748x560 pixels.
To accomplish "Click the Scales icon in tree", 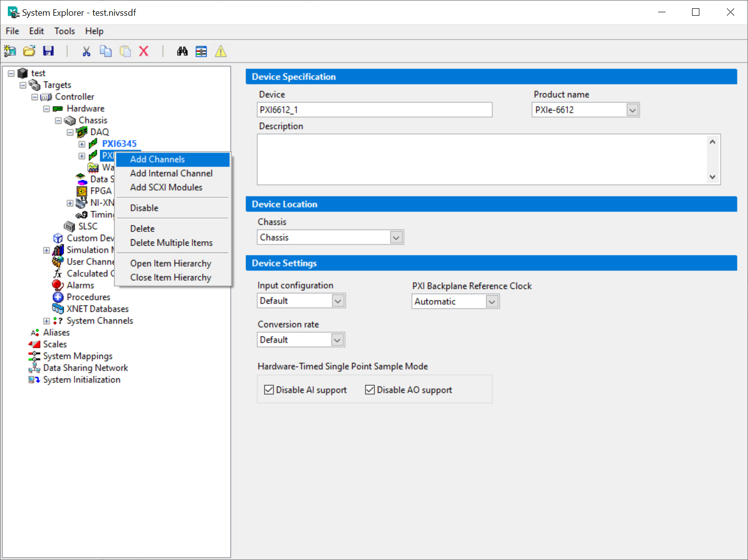I will [34, 344].
